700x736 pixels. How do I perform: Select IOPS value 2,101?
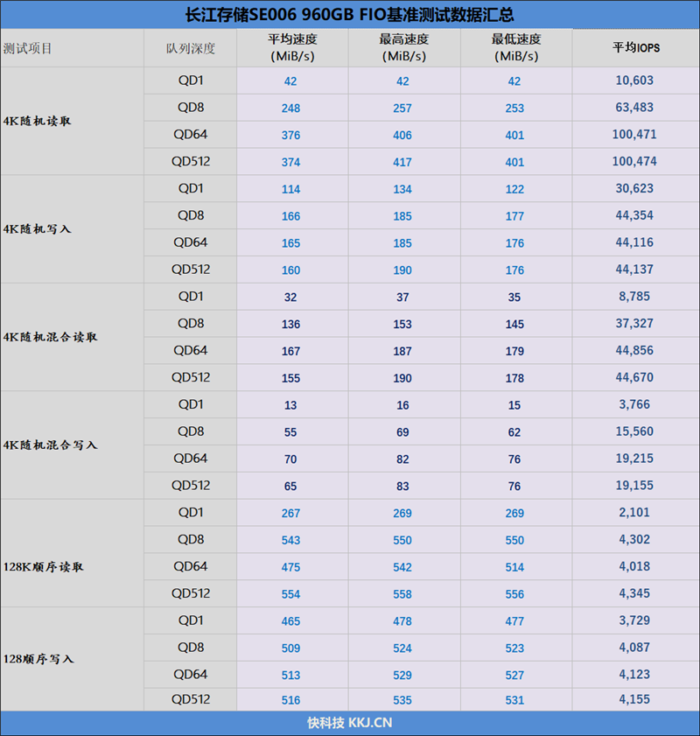[634, 512]
